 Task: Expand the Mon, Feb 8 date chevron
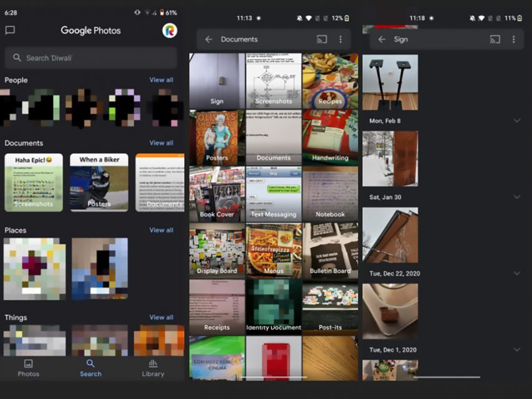(x=516, y=121)
